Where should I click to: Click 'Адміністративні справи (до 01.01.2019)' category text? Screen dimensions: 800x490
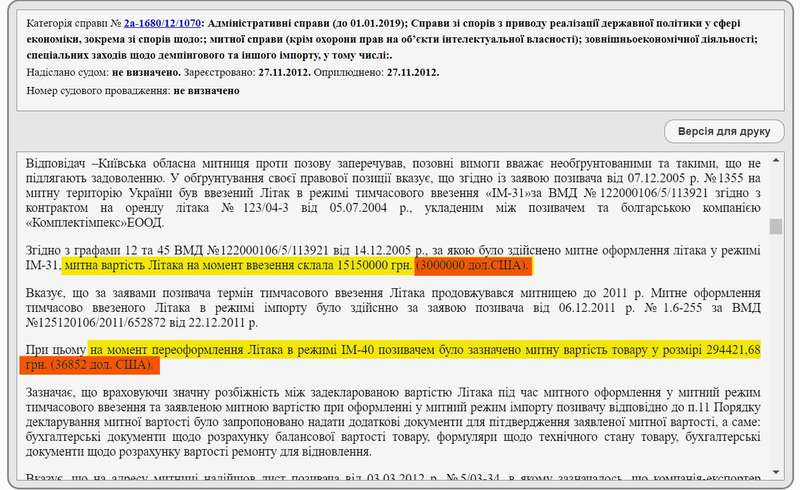tap(338, 22)
